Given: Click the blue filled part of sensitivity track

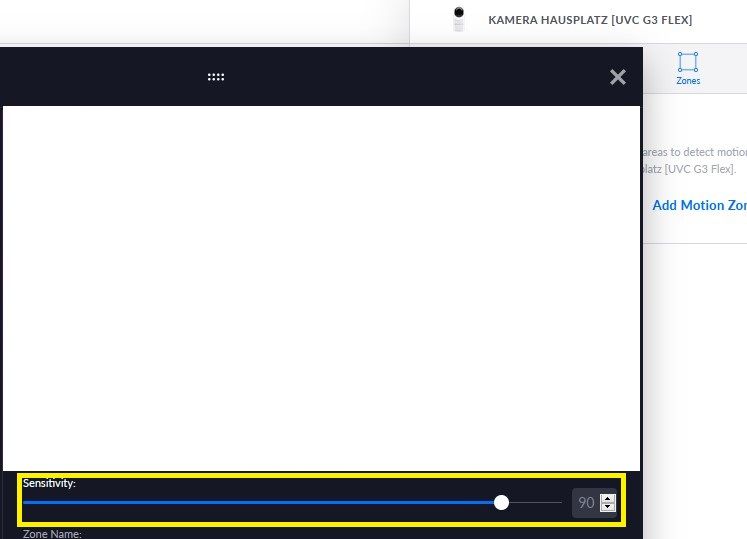Looking at the screenshot, I should coord(260,502).
